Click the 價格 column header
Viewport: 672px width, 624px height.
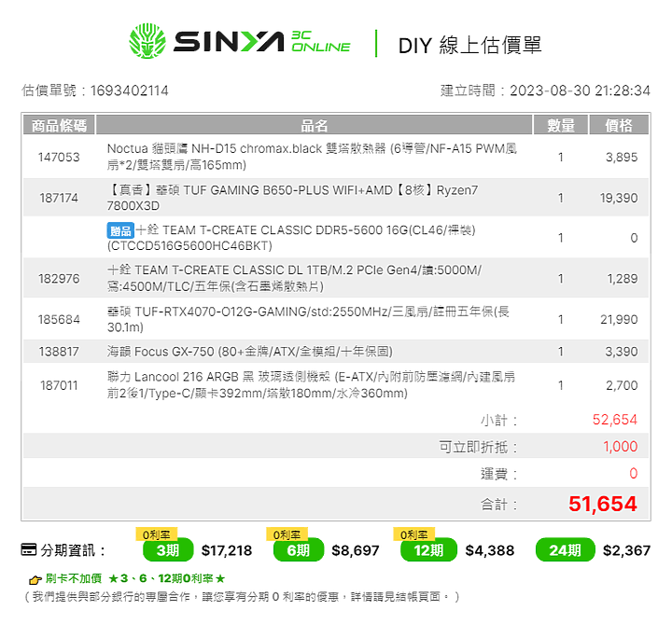coord(619,126)
